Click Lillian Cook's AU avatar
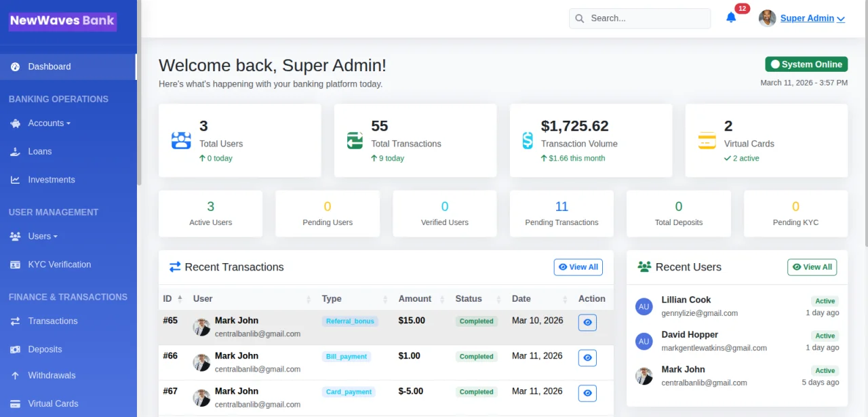Viewport: 868px width, 417px height. tap(644, 306)
